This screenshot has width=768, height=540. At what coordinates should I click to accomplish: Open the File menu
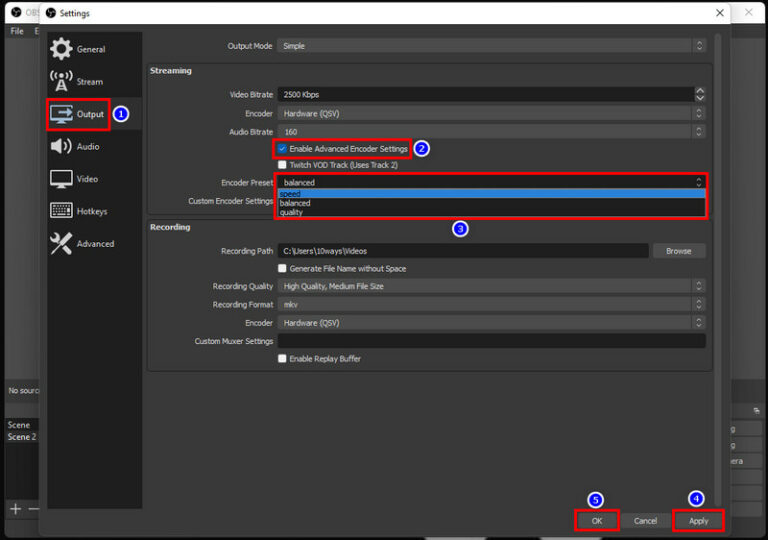(17, 31)
